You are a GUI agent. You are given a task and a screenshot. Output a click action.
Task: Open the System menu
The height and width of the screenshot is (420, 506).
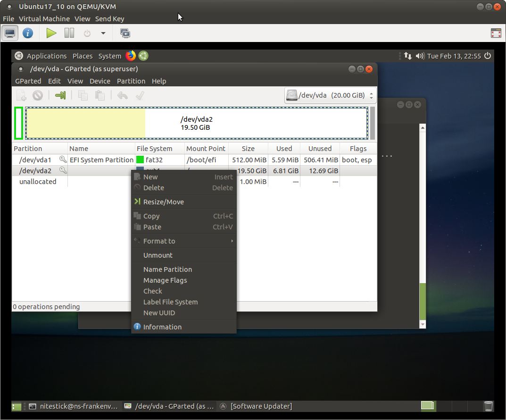click(x=110, y=56)
